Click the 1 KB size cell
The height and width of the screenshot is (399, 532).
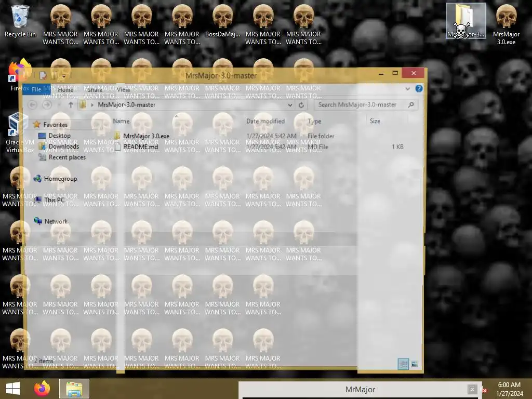397,147
